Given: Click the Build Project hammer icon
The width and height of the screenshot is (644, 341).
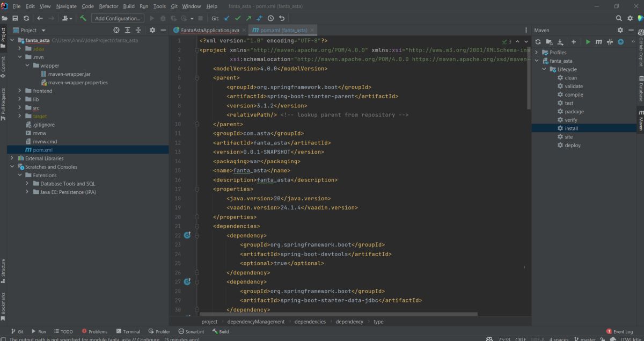Looking at the screenshot, I should point(83,18).
